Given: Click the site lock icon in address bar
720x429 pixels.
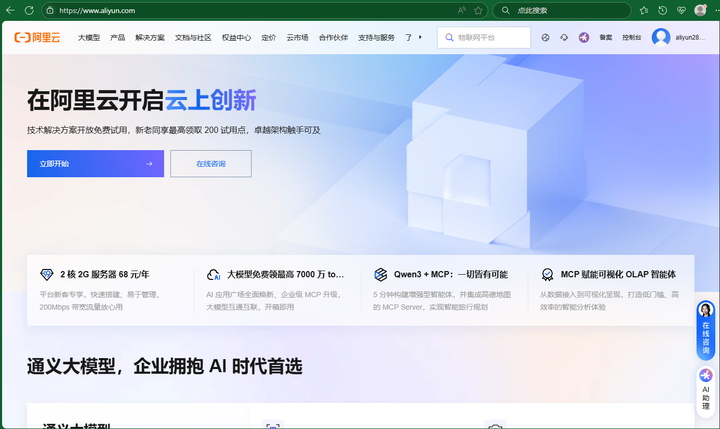Looking at the screenshot, I should coord(50,10).
